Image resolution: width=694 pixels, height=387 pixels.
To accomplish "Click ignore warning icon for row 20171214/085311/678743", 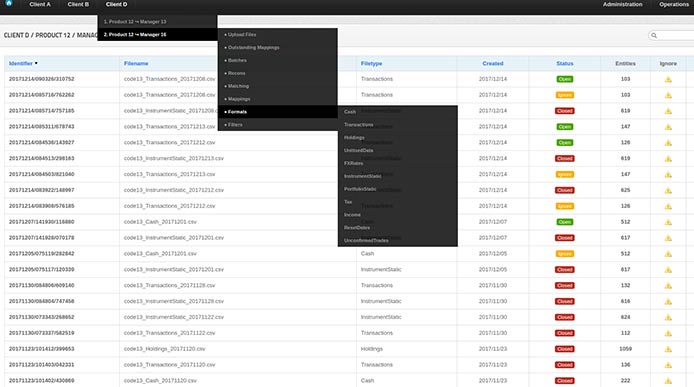I will [x=668, y=127].
